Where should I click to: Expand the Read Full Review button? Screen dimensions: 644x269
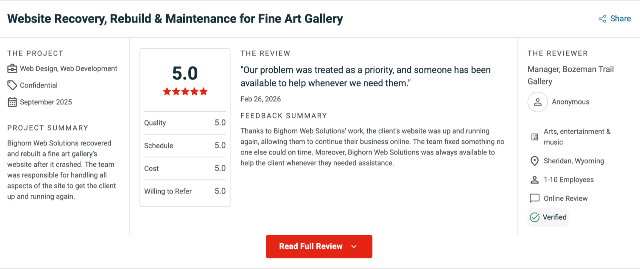311,246
